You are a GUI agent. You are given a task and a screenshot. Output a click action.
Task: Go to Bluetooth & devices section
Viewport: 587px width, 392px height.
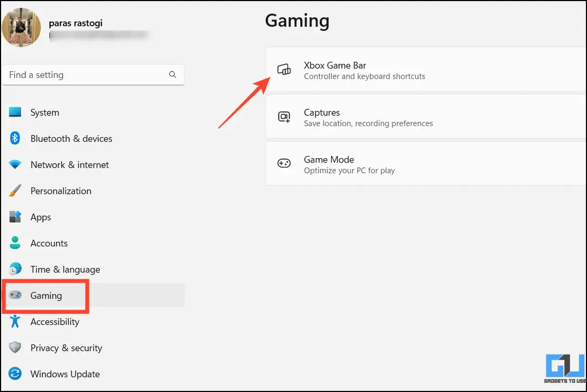tap(71, 139)
